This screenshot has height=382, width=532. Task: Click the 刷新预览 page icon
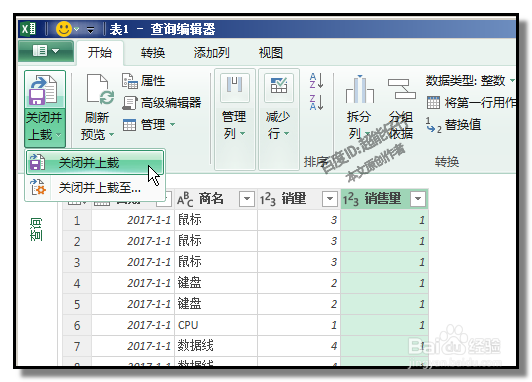tap(100, 90)
